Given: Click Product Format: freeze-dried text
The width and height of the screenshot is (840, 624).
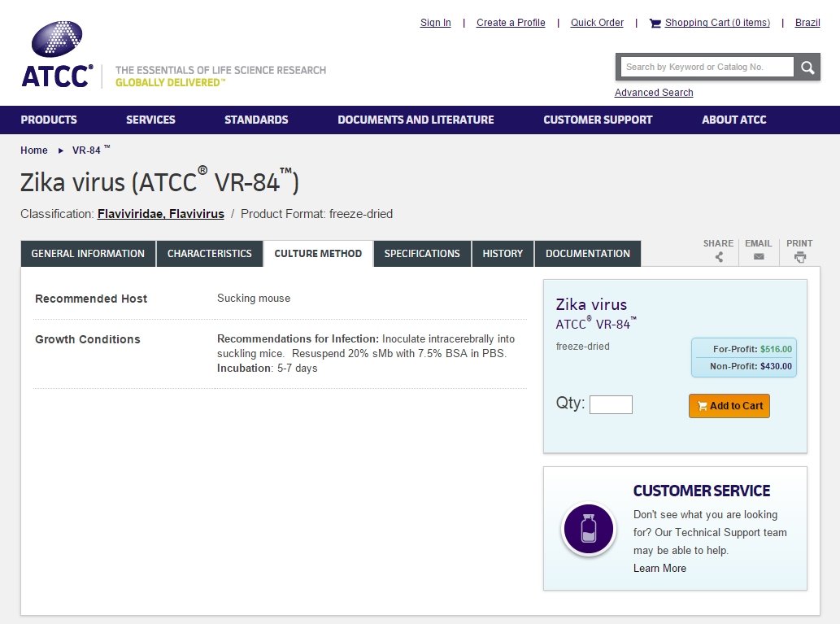Looking at the screenshot, I should coord(316,214).
